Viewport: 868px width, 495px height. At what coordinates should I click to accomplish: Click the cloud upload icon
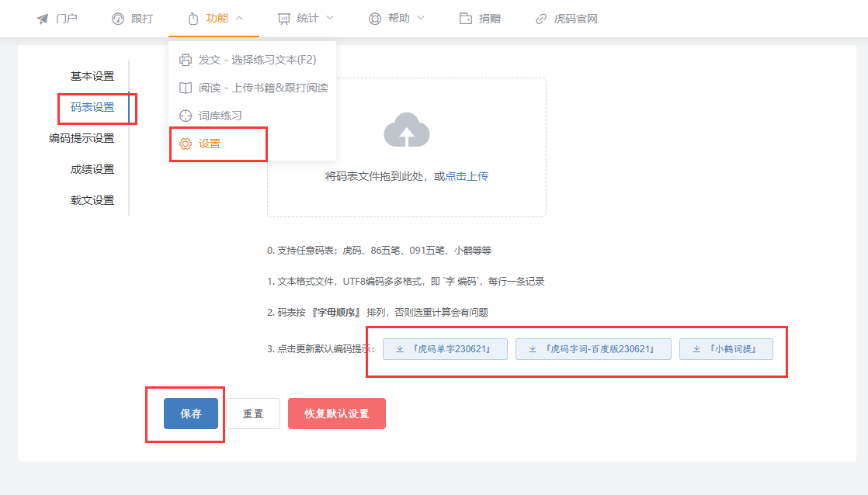pos(406,130)
